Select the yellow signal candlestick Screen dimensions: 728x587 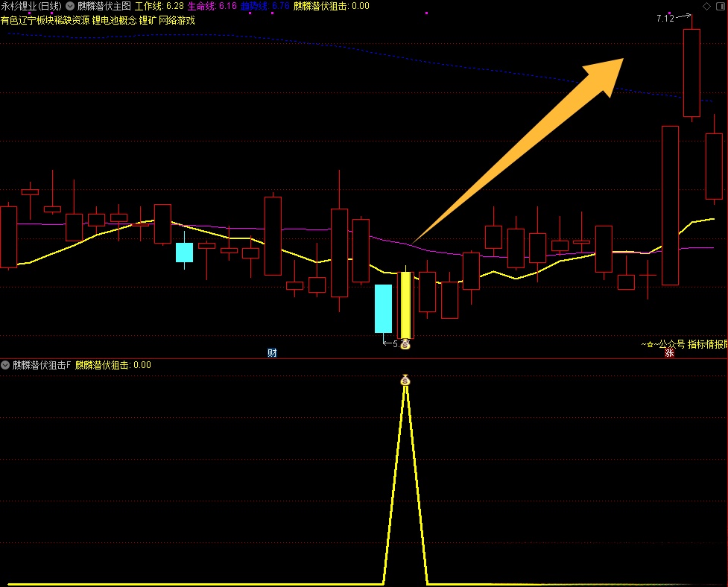(x=405, y=305)
